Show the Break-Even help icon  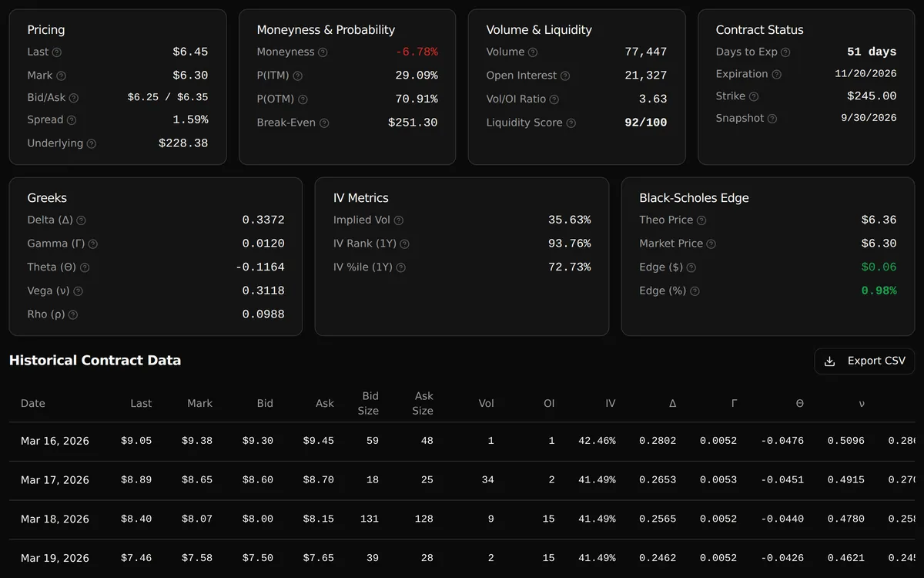pos(324,123)
